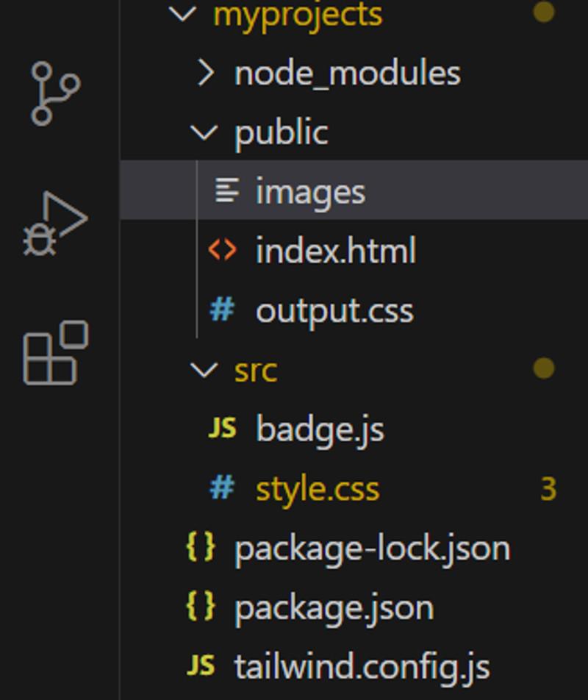Collapse the public folder
This screenshot has width=588, height=700.
click(x=204, y=132)
